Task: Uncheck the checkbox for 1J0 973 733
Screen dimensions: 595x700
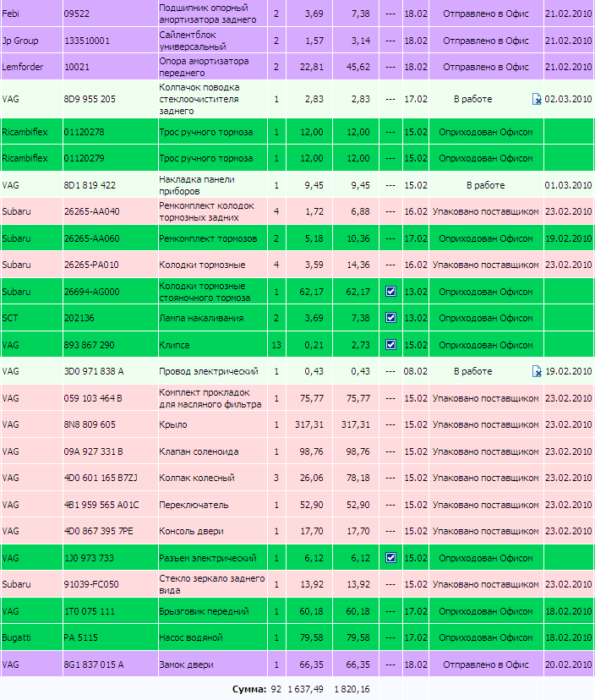Action: 390,558
